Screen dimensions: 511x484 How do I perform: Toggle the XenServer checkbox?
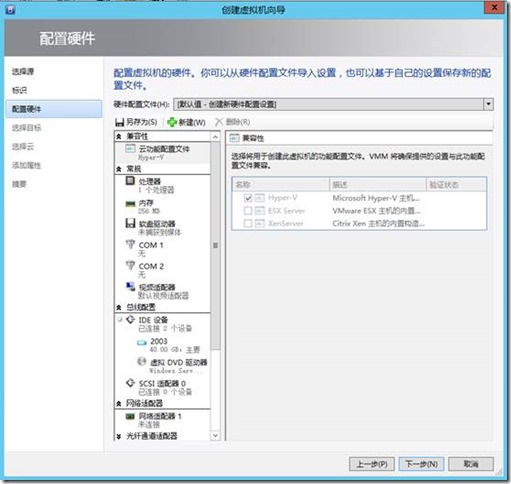click(x=248, y=223)
